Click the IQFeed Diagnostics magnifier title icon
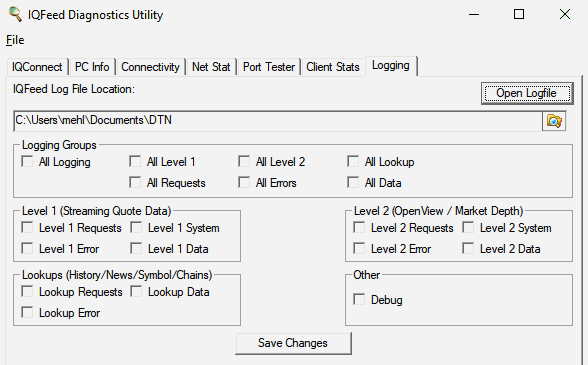 tap(15, 14)
